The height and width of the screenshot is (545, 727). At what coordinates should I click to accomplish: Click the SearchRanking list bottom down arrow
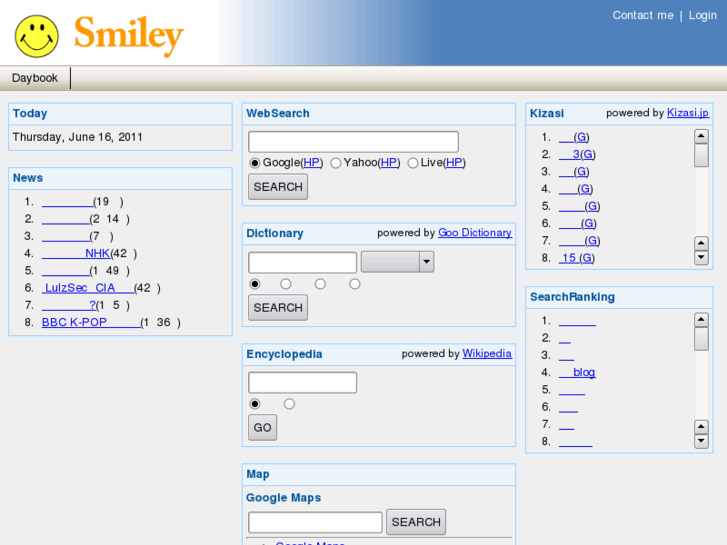point(701,441)
